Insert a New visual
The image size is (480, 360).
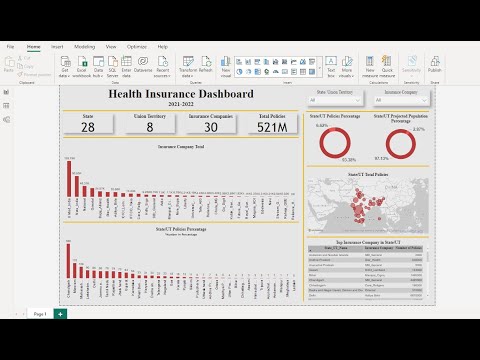226,67
